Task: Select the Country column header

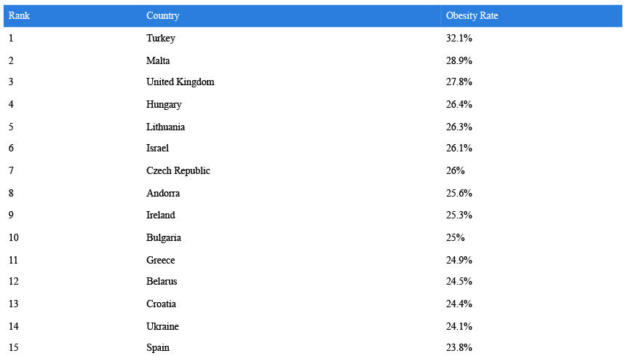Action: click(162, 16)
